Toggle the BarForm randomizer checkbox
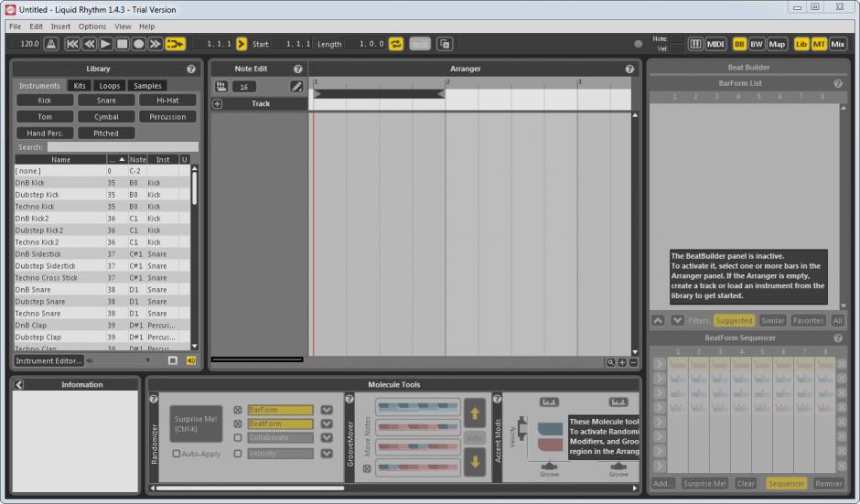860x504 pixels. [238, 410]
